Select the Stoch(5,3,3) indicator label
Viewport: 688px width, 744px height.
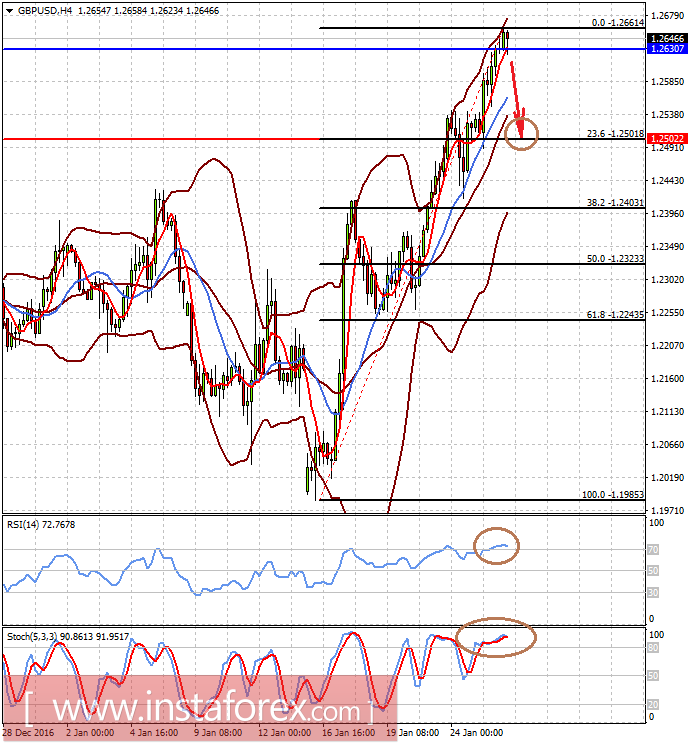[x=68, y=636]
